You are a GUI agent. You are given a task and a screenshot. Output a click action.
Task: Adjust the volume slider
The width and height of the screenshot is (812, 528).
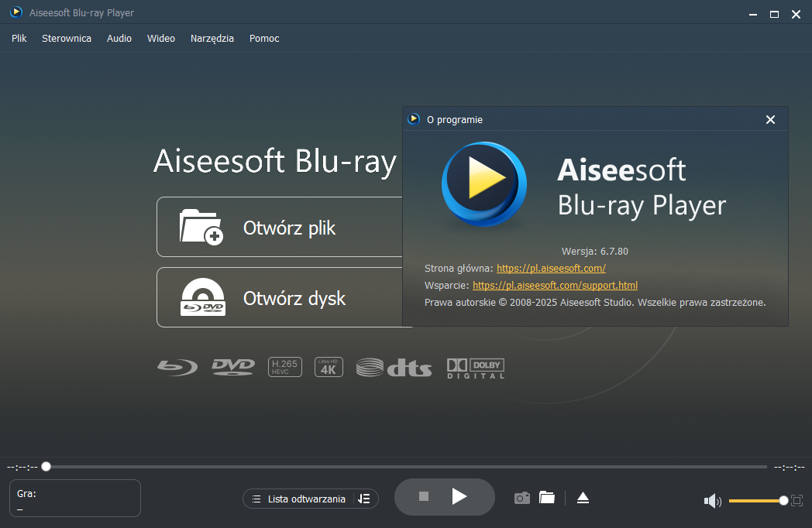click(x=758, y=501)
